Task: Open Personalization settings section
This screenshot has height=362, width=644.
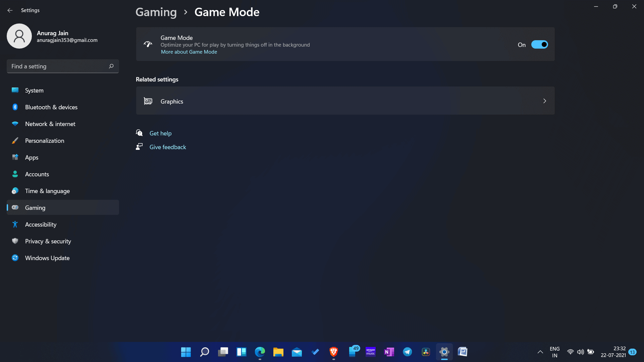Action: (63, 140)
